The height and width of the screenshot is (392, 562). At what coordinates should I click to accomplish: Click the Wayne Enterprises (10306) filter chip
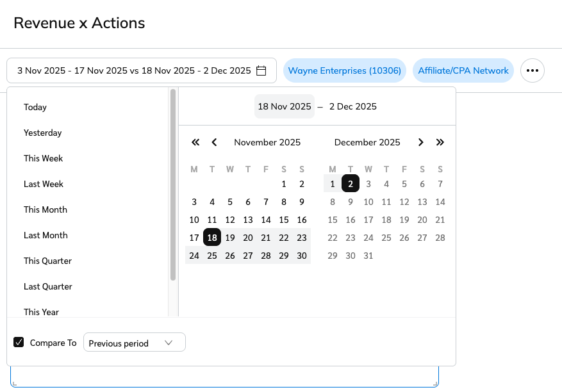[x=345, y=70]
